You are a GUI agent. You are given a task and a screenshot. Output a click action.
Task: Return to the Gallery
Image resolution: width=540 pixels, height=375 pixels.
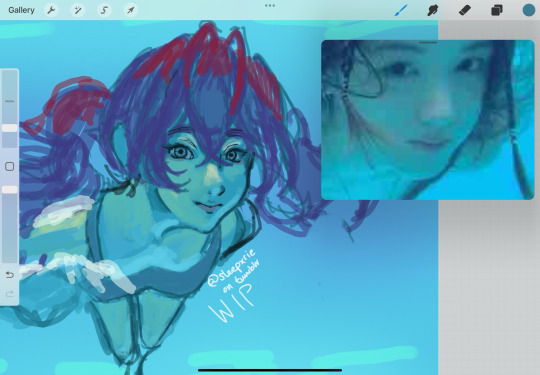click(x=21, y=10)
